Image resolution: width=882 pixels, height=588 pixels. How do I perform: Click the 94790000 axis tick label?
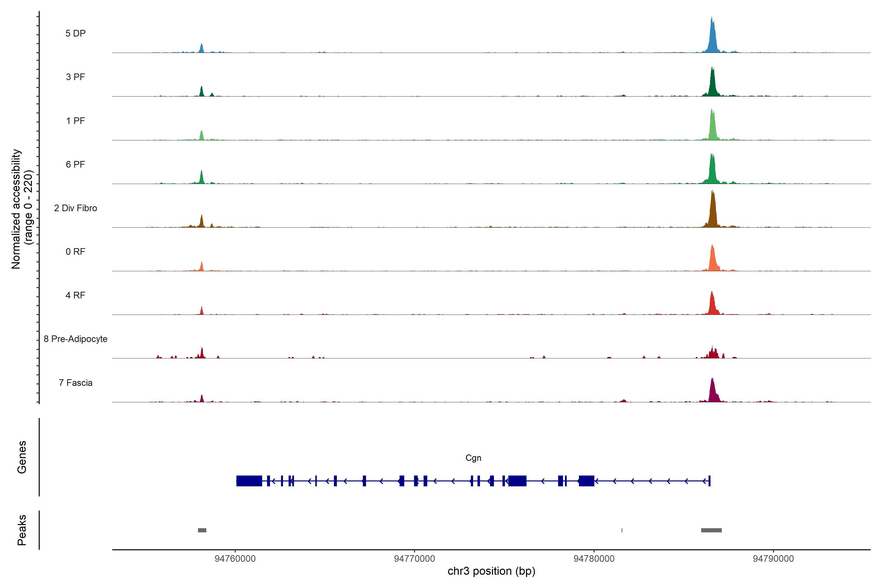tap(773, 559)
